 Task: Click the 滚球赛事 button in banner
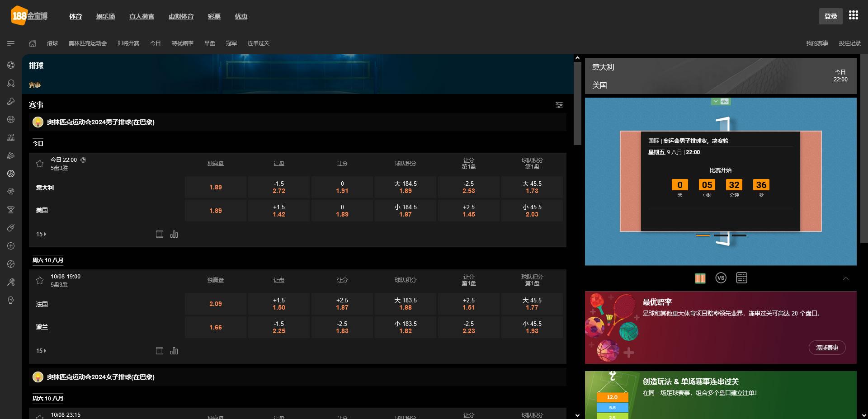[827, 348]
